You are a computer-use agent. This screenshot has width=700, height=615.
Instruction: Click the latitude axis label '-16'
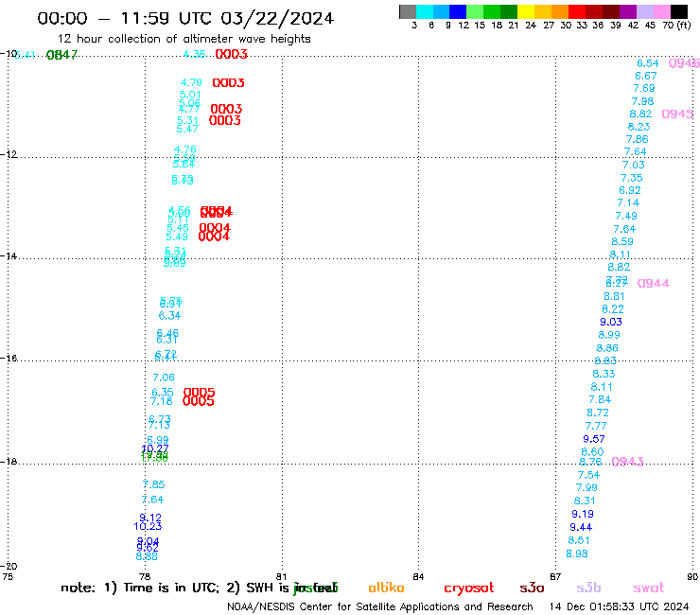9,359
